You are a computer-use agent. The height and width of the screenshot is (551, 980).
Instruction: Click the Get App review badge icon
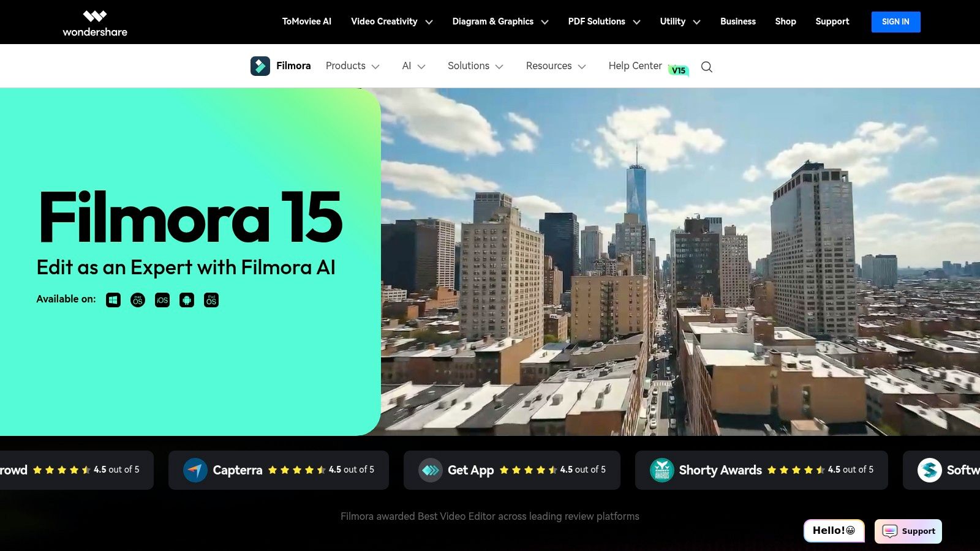pyautogui.click(x=431, y=470)
